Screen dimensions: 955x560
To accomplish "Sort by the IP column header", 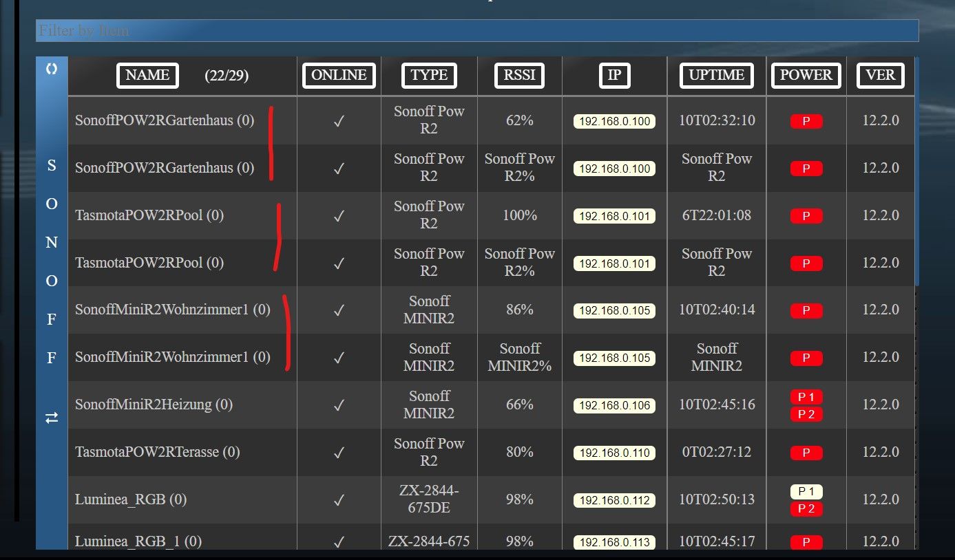I will click(614, 75).
